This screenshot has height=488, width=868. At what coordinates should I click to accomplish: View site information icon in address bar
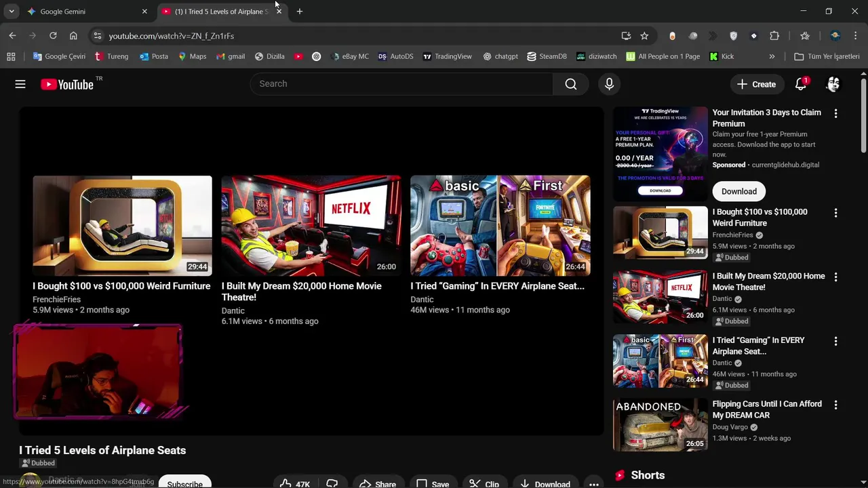tap(97, 36)
